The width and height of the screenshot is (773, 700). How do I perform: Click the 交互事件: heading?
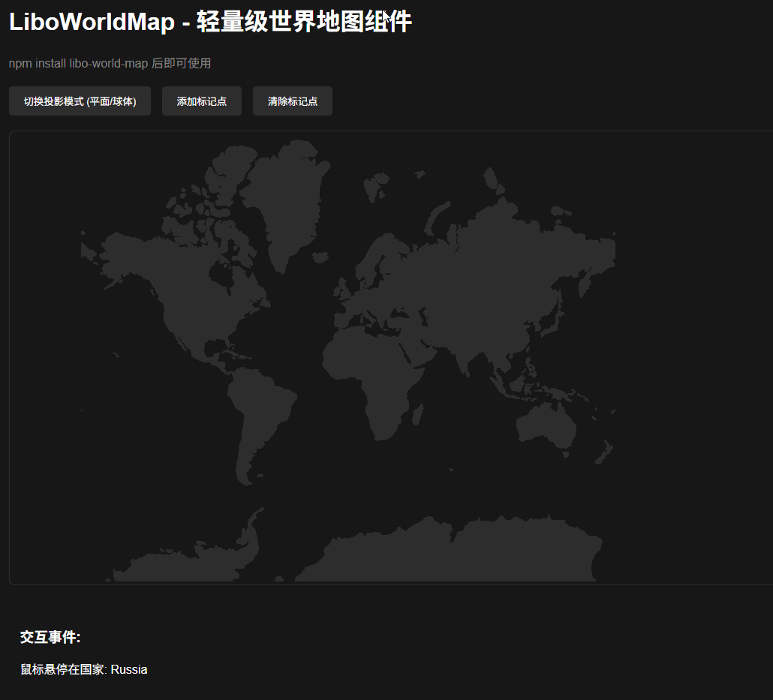tap(50, 637)
